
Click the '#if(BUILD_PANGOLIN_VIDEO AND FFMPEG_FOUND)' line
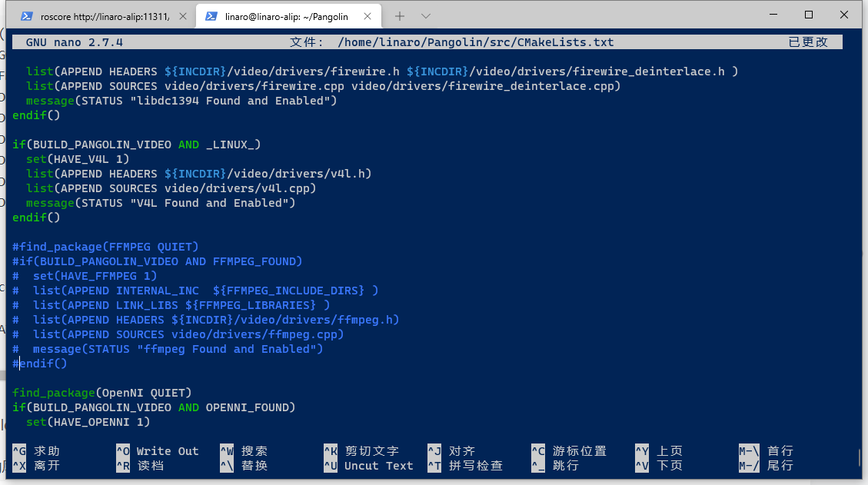click(157, 261)
